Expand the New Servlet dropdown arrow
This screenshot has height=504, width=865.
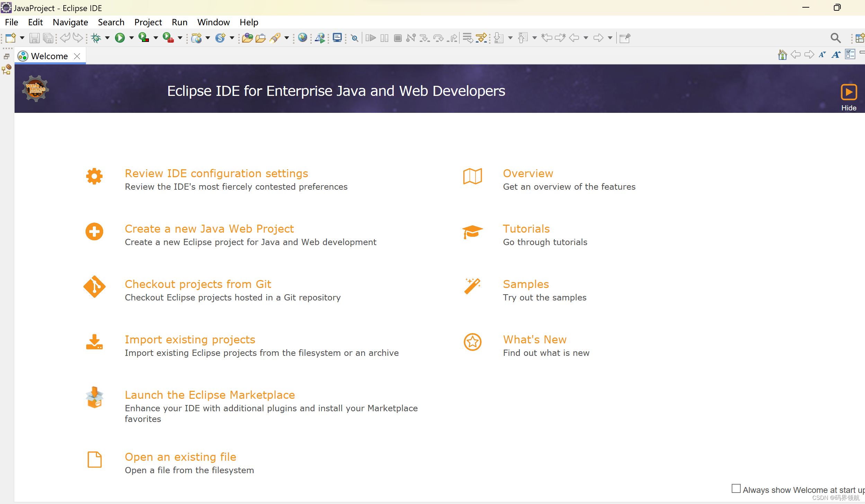(232, 38)
